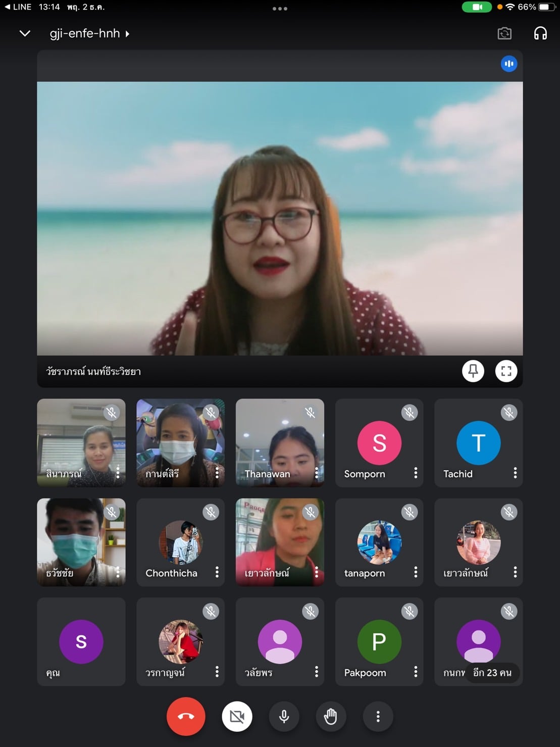Show the 23 more participants
560x747 pixels.
pos(492,673)
